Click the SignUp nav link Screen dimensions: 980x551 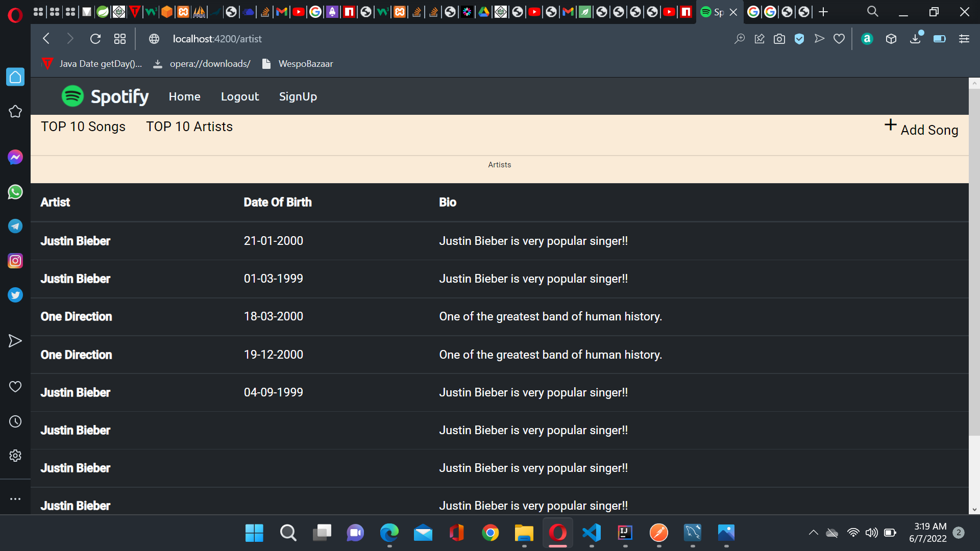(298, 96)
